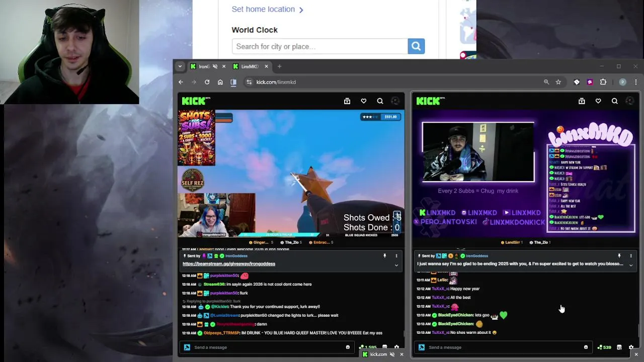Open the browse icon in left pane header

tap(347, 101)
